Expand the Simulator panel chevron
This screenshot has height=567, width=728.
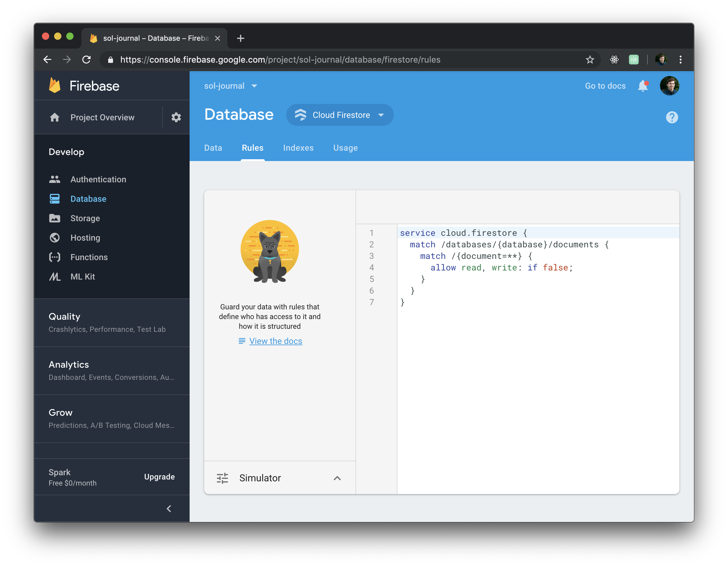pyautogui.click(x=337, y=478)
